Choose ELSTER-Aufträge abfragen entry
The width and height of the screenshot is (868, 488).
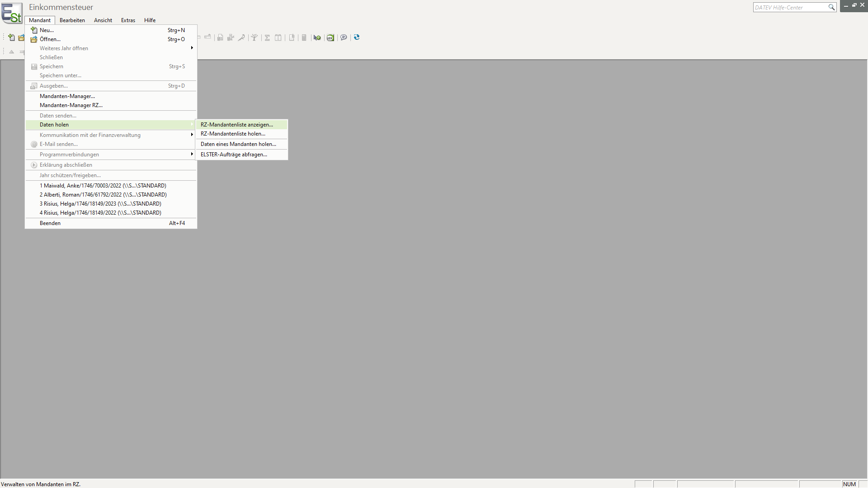tap(234, 155)
